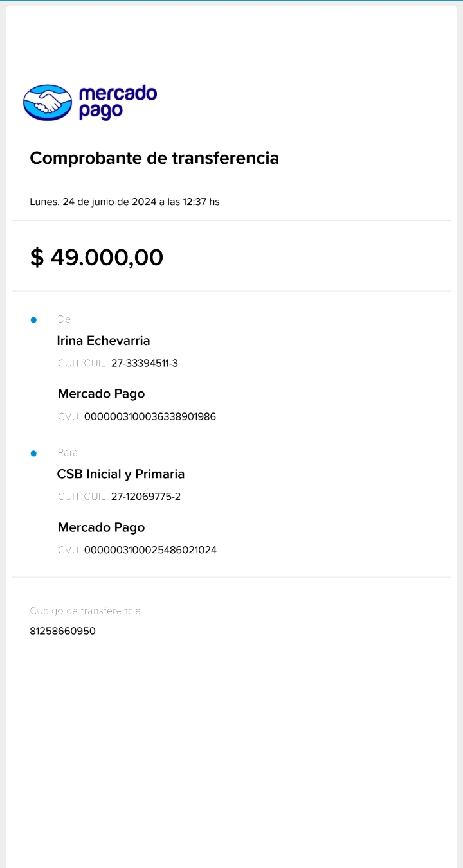Click the "mercado pago" logo wordmark
The height and width of the screenshot is (868, 463).
coord(117,102)
